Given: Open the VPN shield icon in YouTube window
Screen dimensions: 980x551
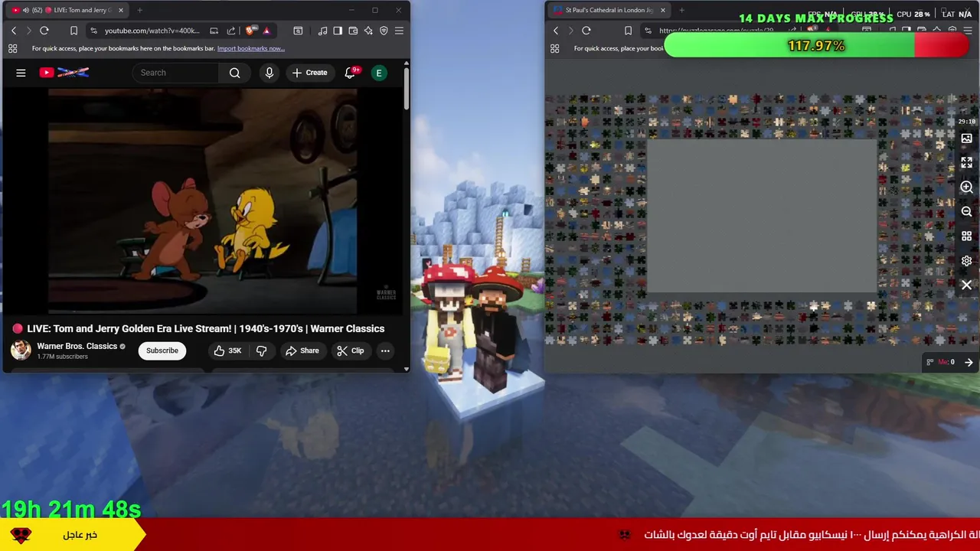Looking at the screenshot, I should pos(384,31).
